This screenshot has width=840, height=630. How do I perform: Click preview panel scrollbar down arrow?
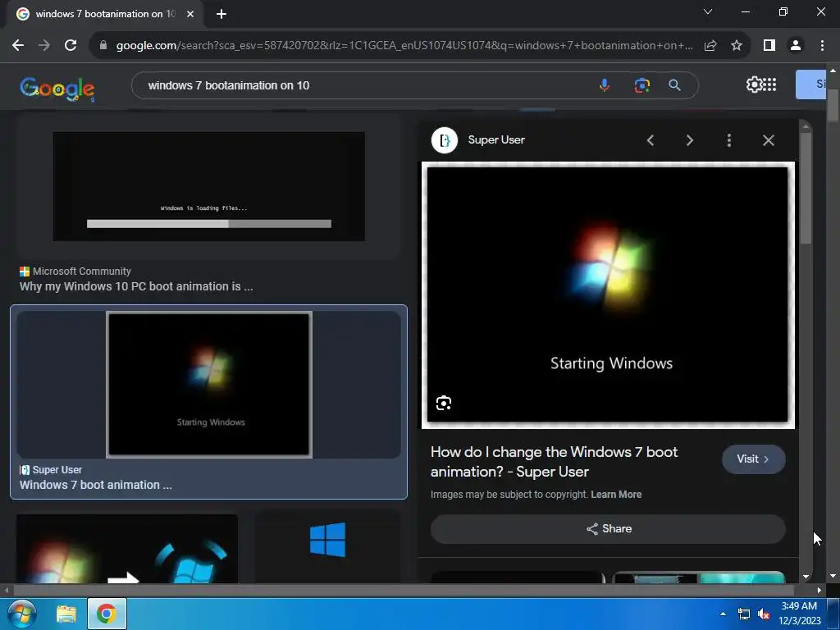point(806,577)
